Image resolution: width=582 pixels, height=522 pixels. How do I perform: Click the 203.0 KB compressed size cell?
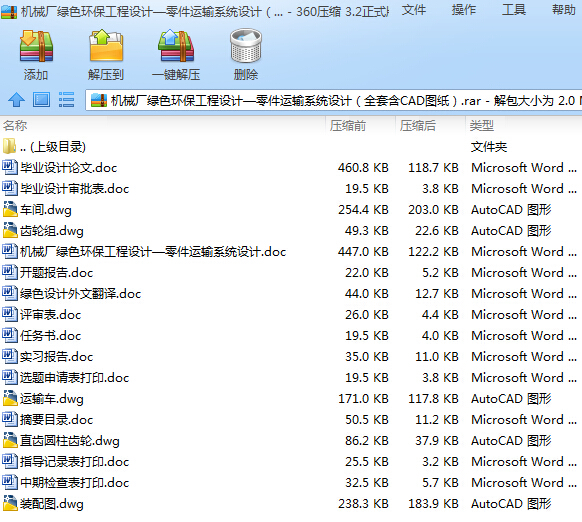(433, 210)
